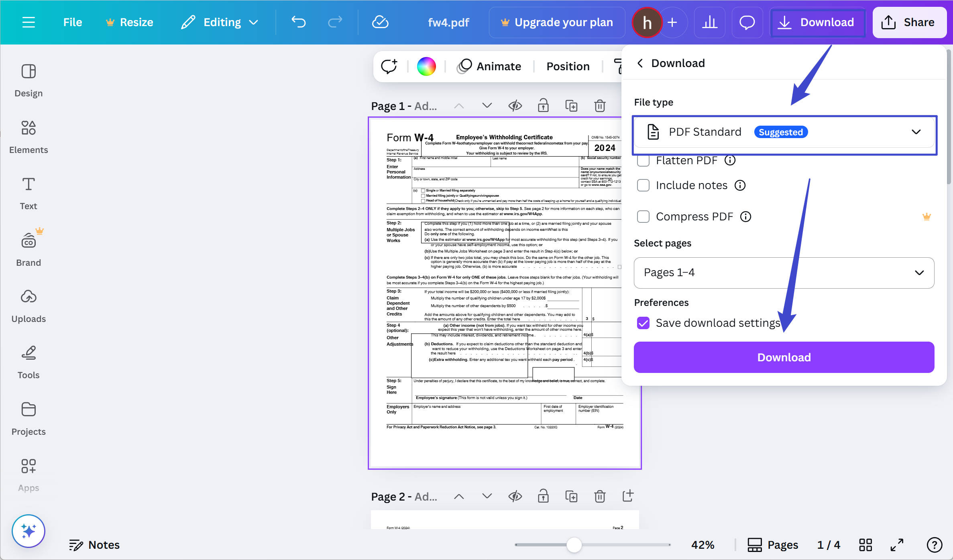This screenshot has width=953, height=560.
Task: Open the Tools side panel
Action: click(x=29, y=362)
